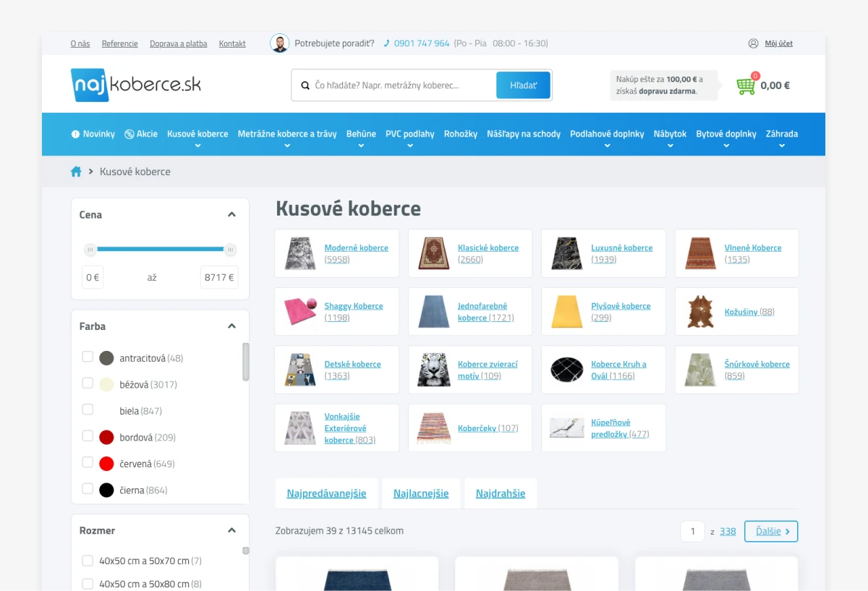This screenshot has height=591, width=868.
Task: Click the najkoberce.sk logo
Action: point(136,85)
